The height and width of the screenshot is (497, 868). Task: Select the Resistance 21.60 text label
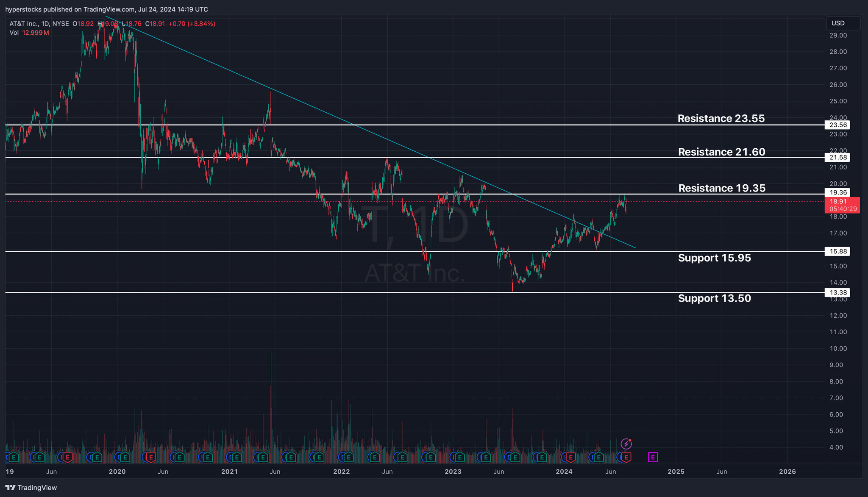coord(721,152)
